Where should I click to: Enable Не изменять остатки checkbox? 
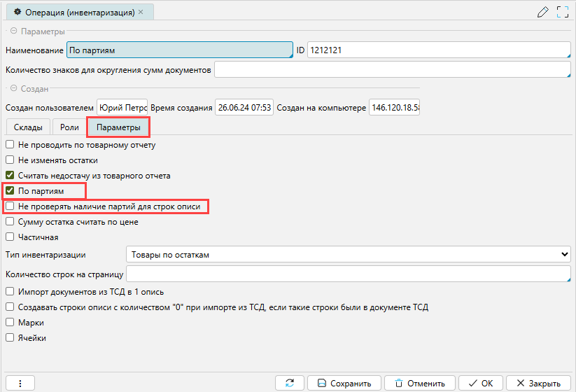coord(10,160)
